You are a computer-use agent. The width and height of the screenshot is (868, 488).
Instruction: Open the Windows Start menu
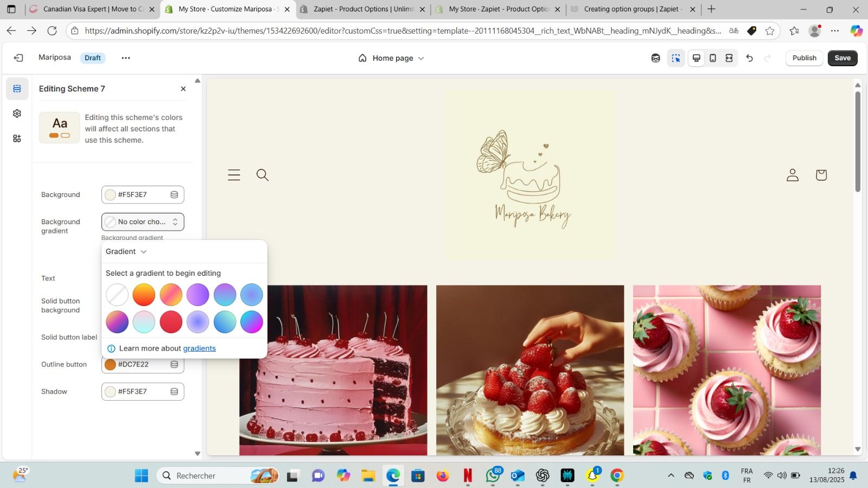(x=142, y=476)
